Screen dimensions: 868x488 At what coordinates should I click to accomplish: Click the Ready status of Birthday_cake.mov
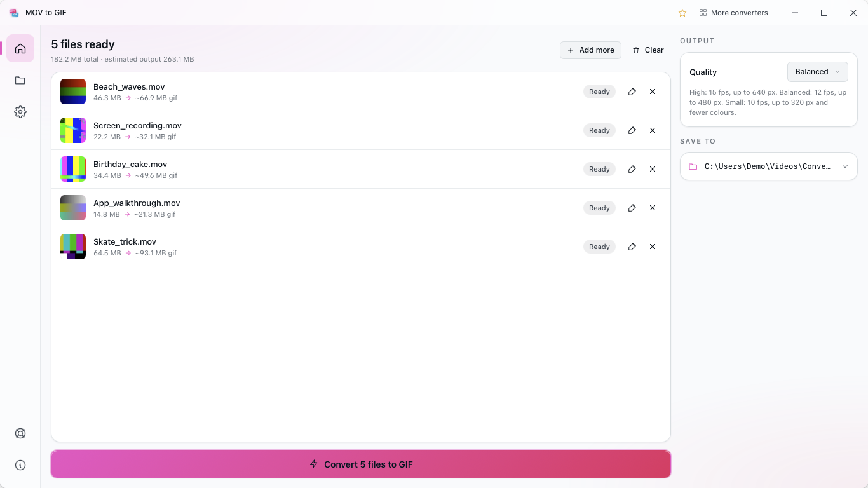coord(599,169)
